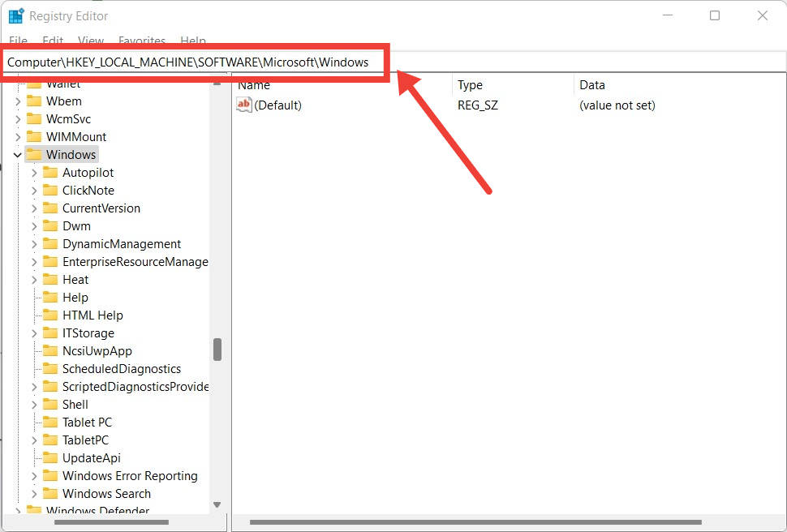
Task: Expand the Windows Error Reporting subkey
Action: pos(34,476)
